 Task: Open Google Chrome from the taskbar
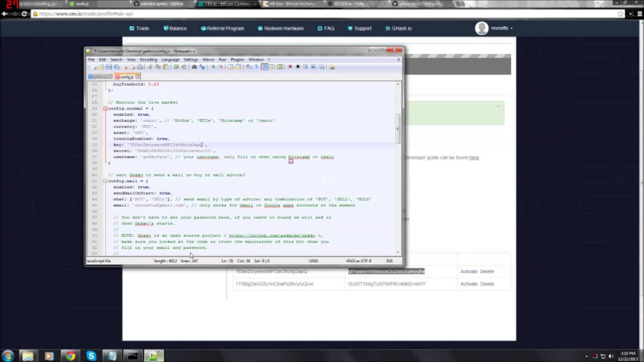[70, 356]
